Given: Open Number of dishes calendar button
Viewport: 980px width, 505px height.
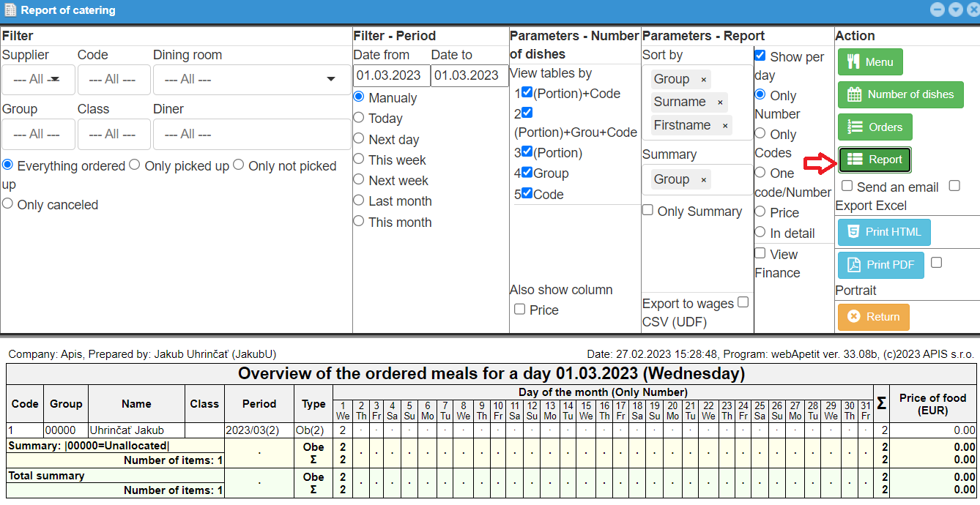Looking at the screenshot, I should pos(900,94).
